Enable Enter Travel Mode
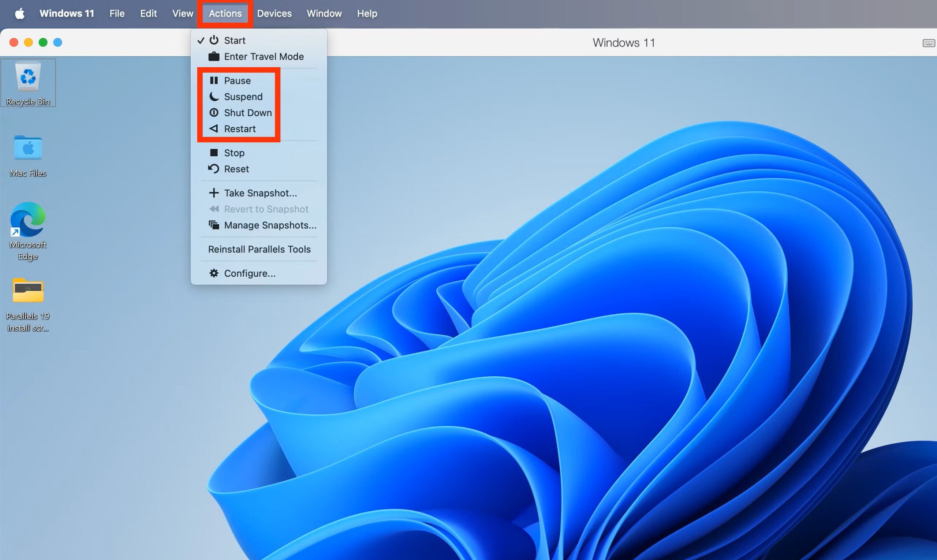The width and height of the screenshot is (937, 560). 264,56
